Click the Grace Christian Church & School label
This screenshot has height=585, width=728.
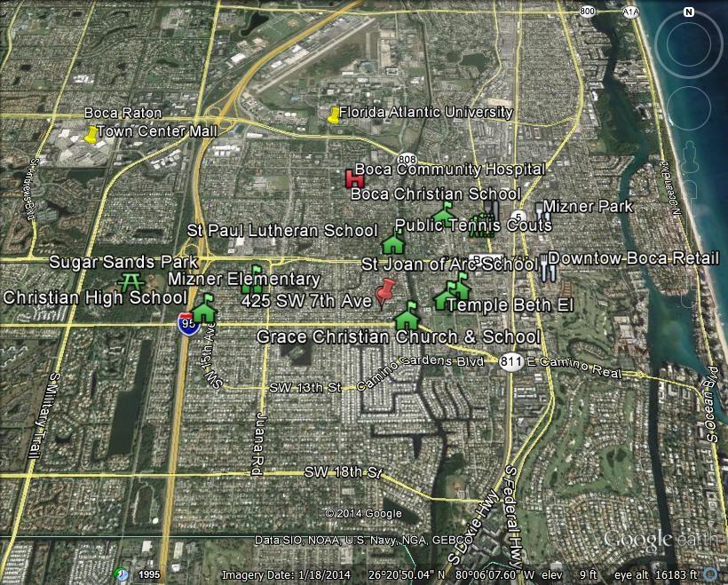[x=399, y=336]
